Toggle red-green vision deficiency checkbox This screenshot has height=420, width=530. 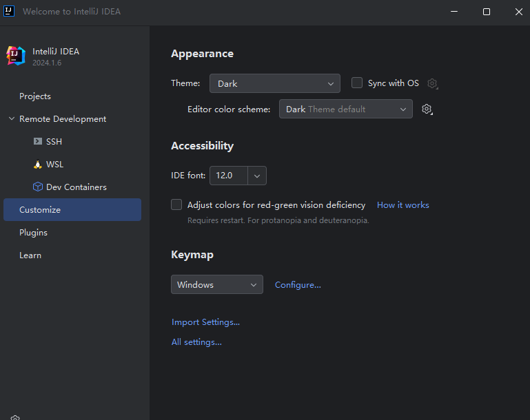coord(176,204)
